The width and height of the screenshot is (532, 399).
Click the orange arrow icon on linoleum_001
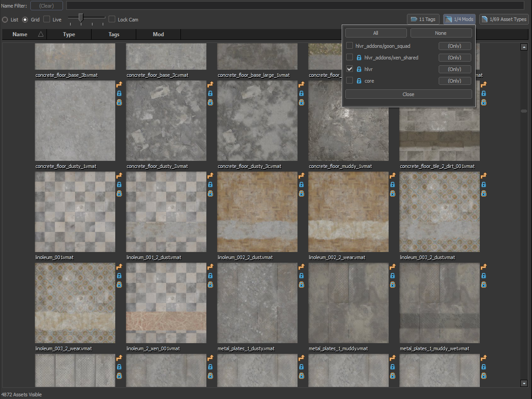119,176
